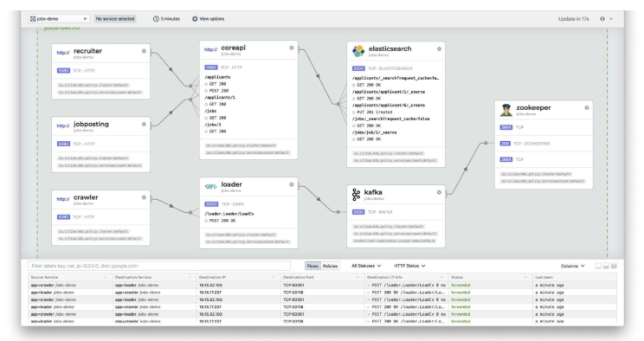Open the zookeeper card settings gear
This screenshot has width=644, height=341.
(587, 107)
